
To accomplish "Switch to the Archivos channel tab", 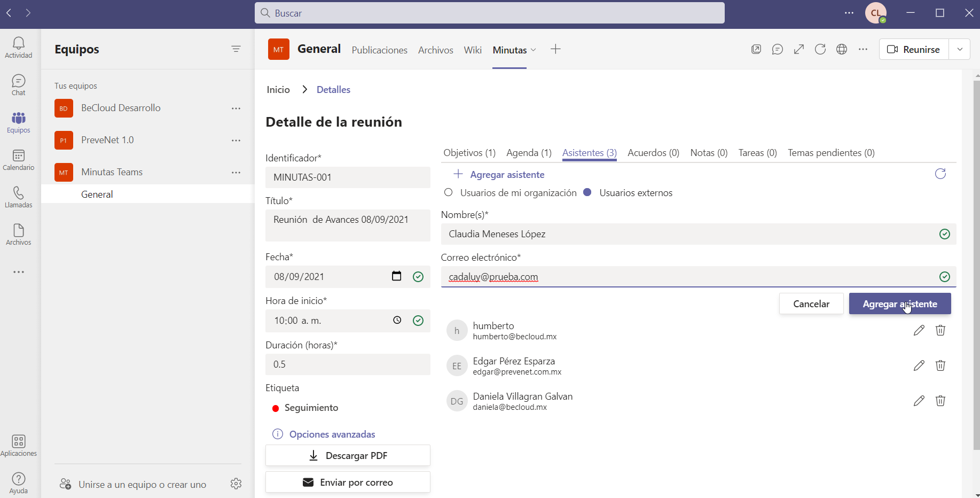I will point(436,50).
